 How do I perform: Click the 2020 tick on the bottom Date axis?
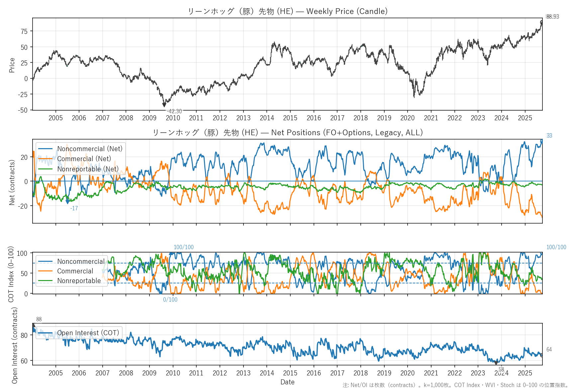(407, 373)
